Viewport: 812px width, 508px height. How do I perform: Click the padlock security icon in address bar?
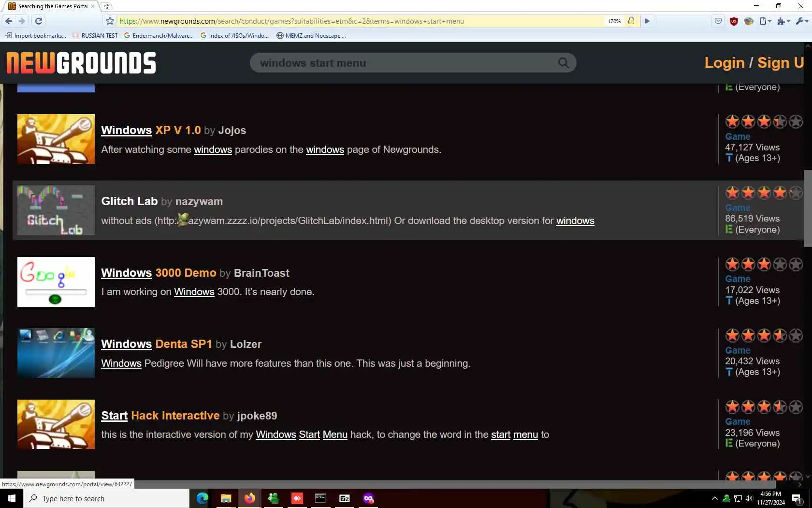coord(631,21)
